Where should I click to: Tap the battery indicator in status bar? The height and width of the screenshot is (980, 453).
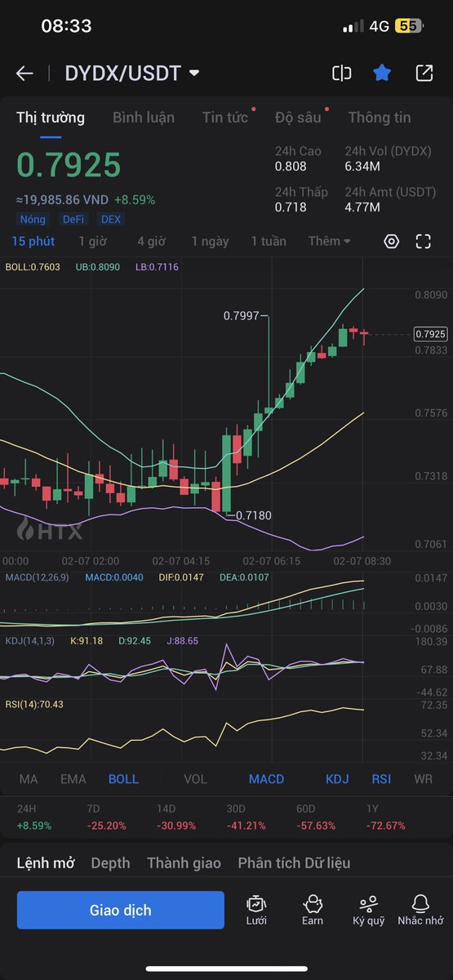408,26
